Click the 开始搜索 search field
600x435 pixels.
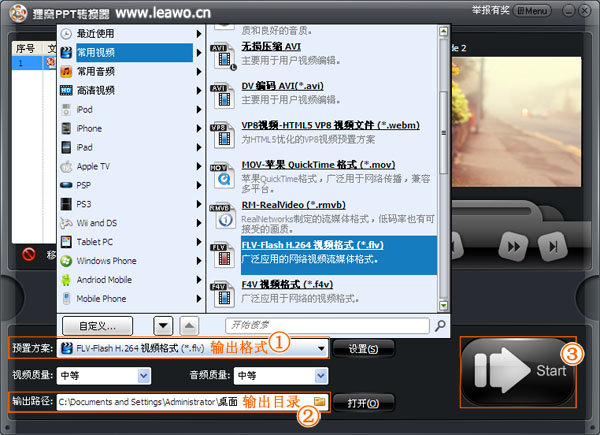pyautogui.click(x=327, y=326)
